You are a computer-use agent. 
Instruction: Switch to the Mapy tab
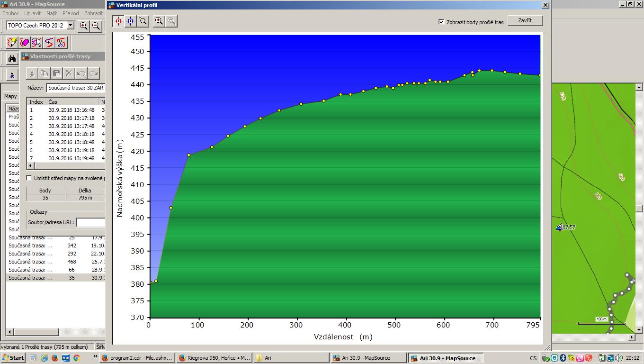point(10,96)
